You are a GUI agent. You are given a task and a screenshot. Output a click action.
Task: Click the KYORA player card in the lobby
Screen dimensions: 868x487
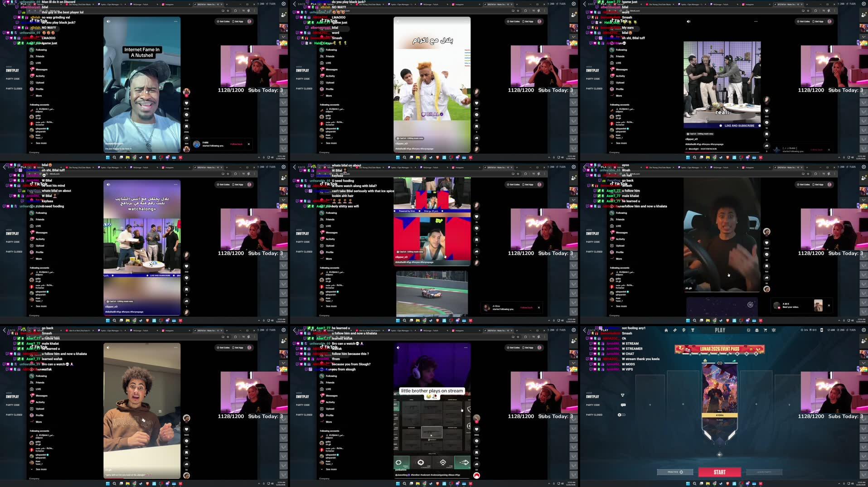tap(719, 390)
